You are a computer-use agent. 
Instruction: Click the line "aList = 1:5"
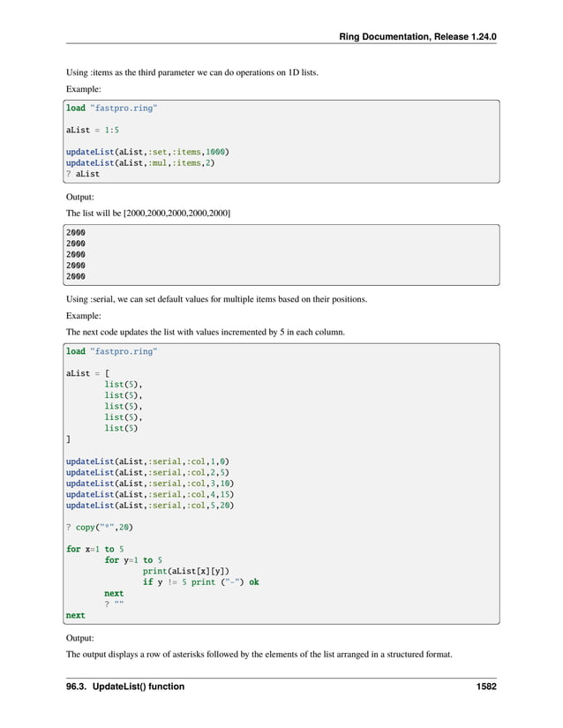click(93, 130)
